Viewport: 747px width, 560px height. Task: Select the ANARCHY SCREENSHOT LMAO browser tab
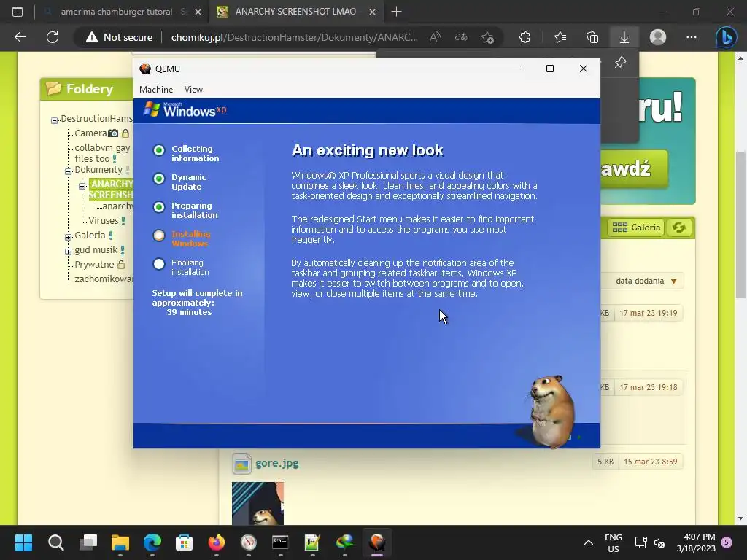click(295, 12)
